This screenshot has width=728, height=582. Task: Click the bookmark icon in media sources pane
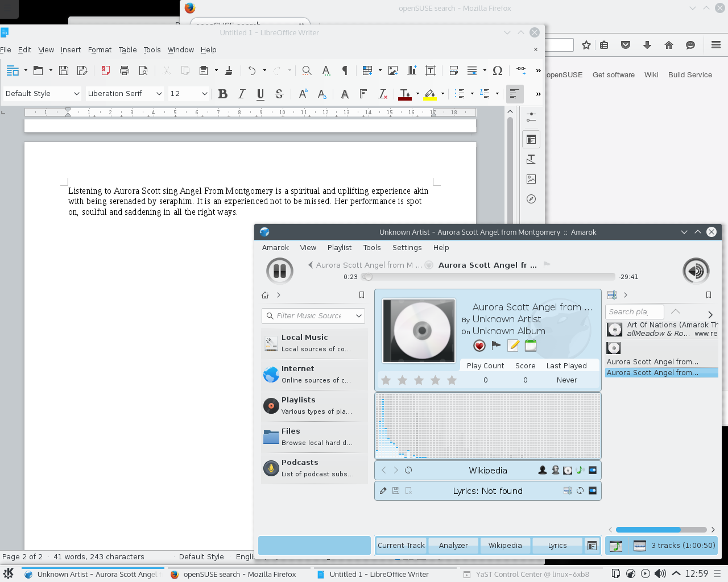coord(362,295)
